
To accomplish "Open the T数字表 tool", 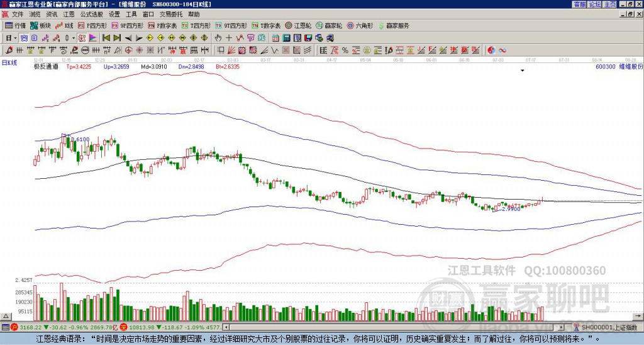I will point(266,26).
